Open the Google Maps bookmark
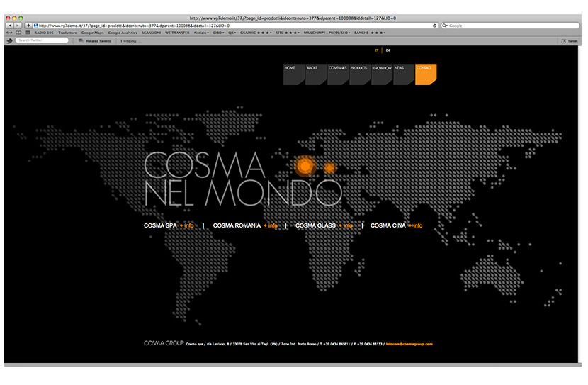Screen dimensions: 588x385 (x=93, y=33)
